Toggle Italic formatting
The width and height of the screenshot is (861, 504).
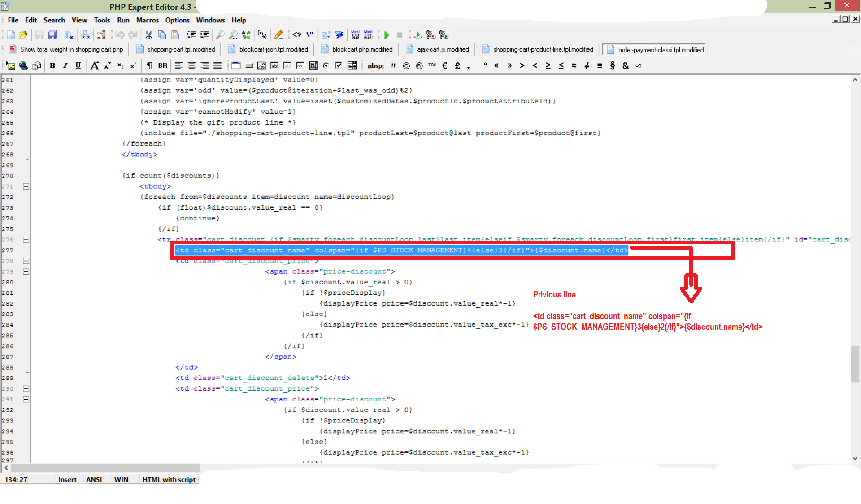[65, 66]
